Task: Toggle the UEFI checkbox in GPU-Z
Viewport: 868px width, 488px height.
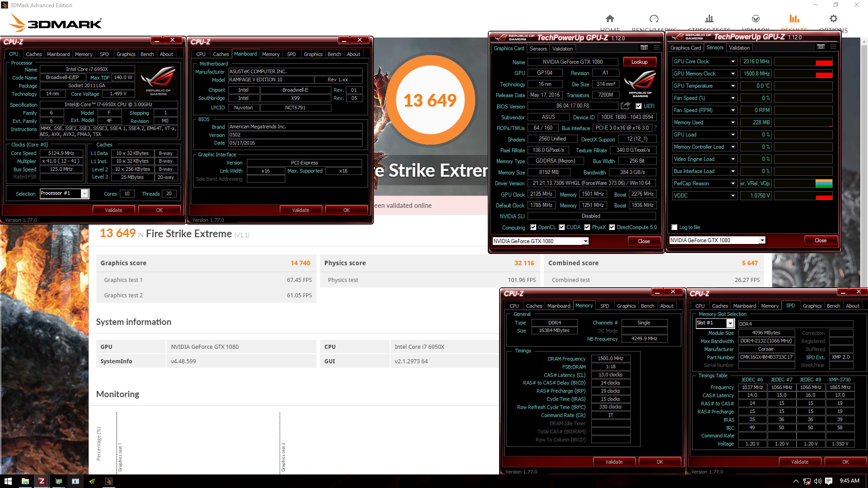Action: click(x=638, y=106)
